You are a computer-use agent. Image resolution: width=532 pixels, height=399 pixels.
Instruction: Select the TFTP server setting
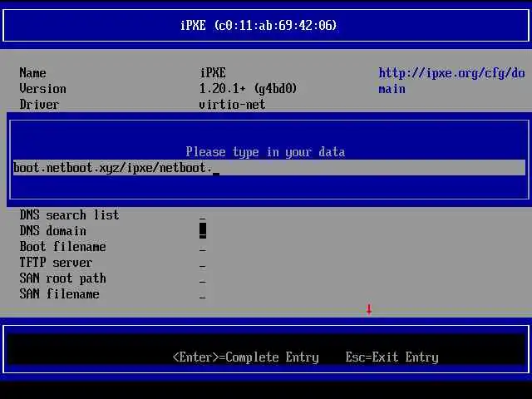(56, 263)
